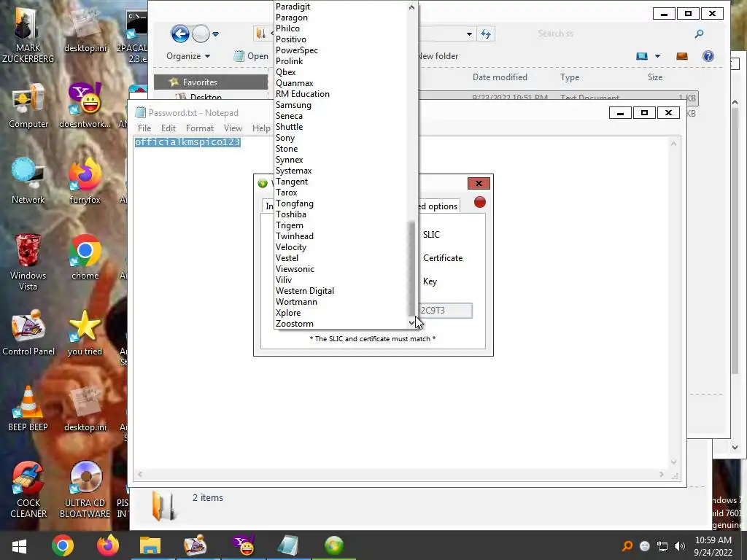The width and height of the screenshot is (747, 560).
Task: Open the Explorer Organize dropdown
Action: pyautogui.click(x=187, y=56)
